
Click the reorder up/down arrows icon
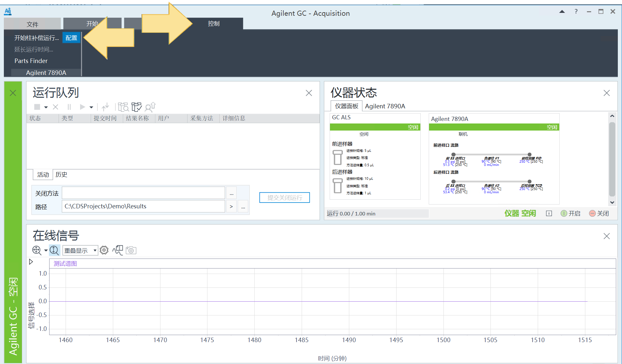105,107
